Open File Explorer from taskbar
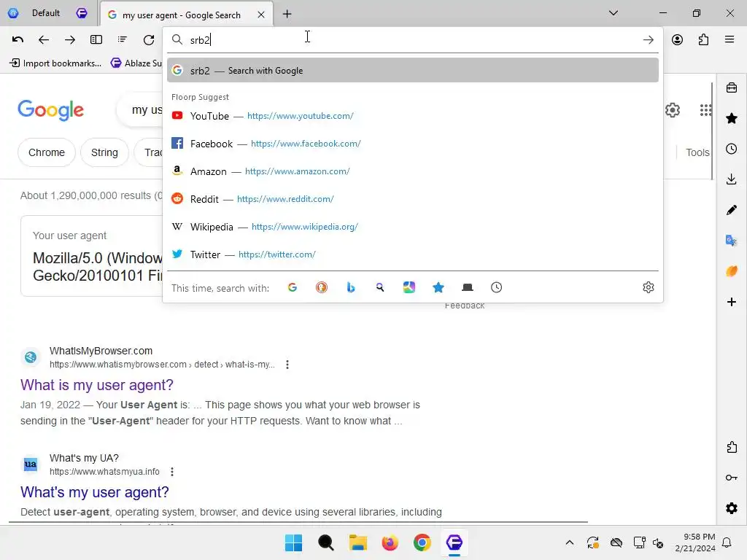Viewport: 747px width, 560px height. 357,542
